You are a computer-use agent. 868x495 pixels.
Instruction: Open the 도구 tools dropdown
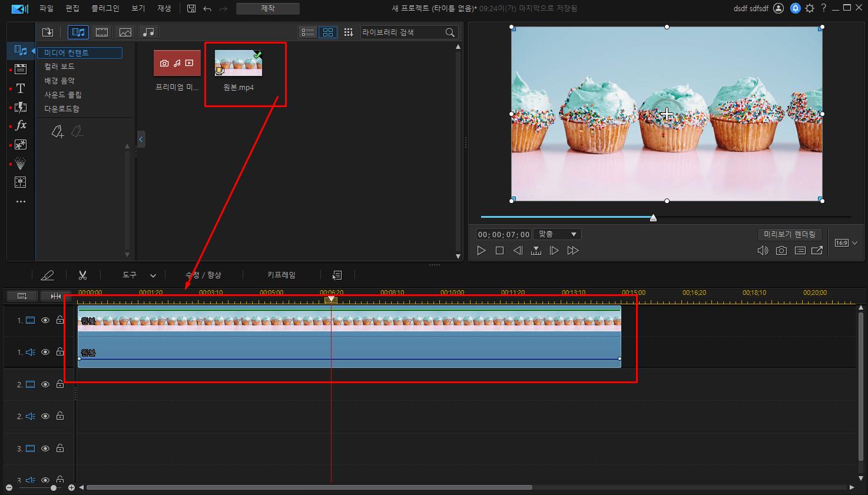tap(139, 275)
